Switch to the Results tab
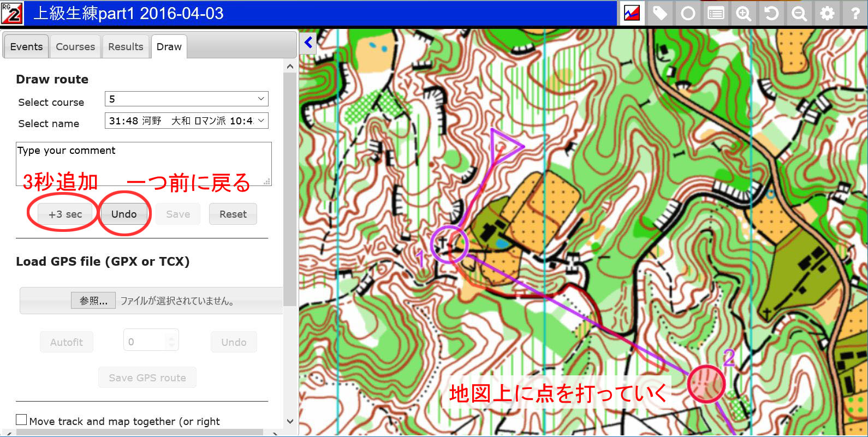Viewport: 868px width, 437px height. 126,47
